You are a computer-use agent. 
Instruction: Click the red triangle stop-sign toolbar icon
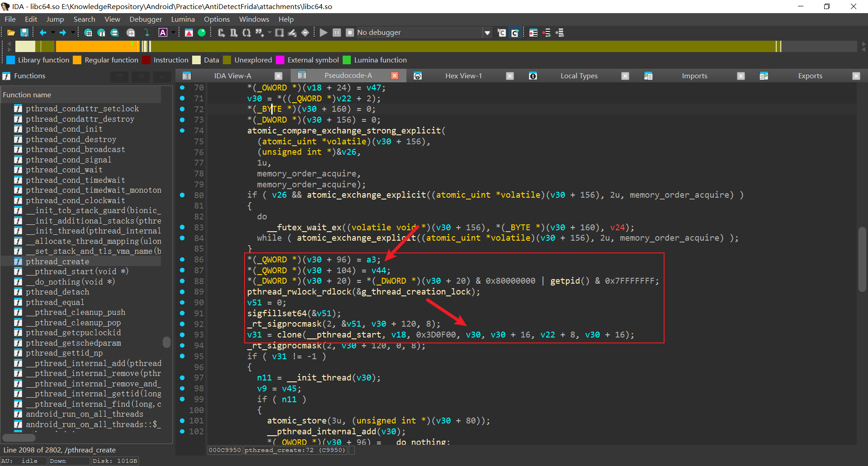point(189,33)
